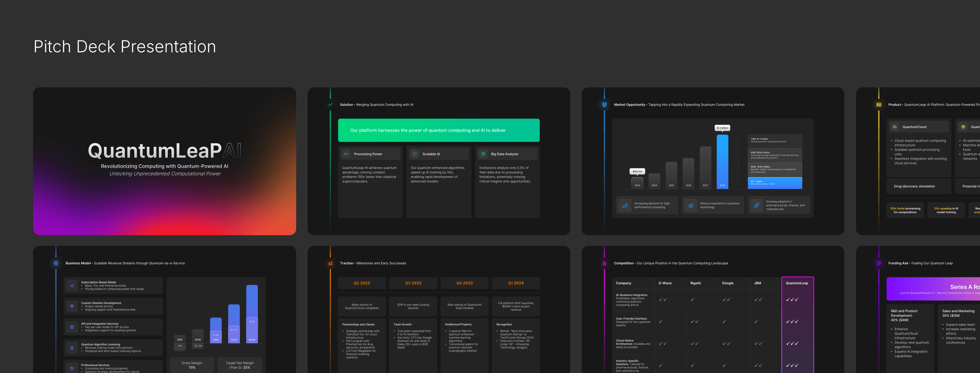Click the D-Wave column header
Image resolution: width=980 pixels, height=373 pixels.
click(665, 283)
